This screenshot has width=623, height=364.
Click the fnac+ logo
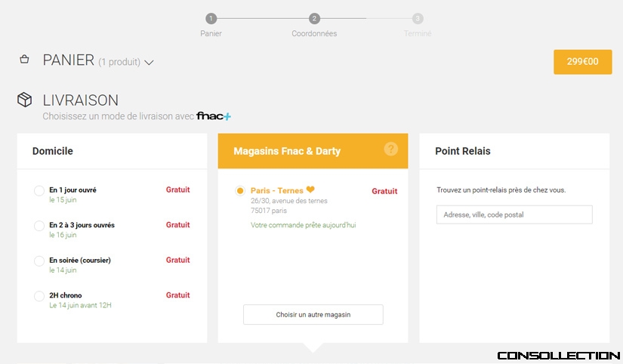coord(214,116)
